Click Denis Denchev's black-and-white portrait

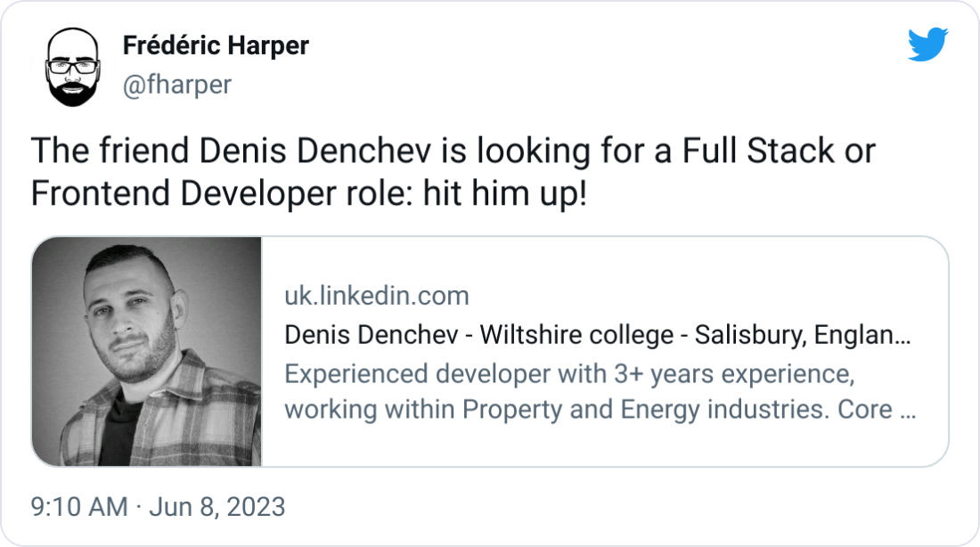(x=145, y=349)
